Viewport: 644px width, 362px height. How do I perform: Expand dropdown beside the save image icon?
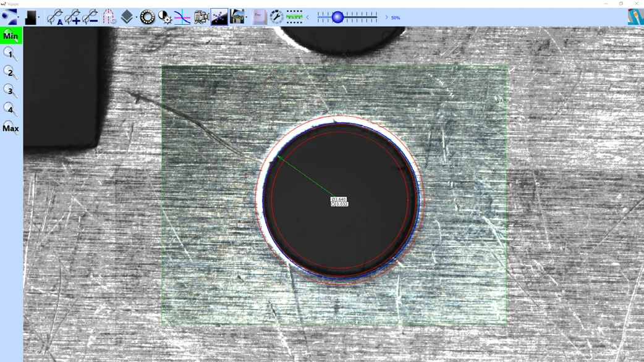click(247, 17)
